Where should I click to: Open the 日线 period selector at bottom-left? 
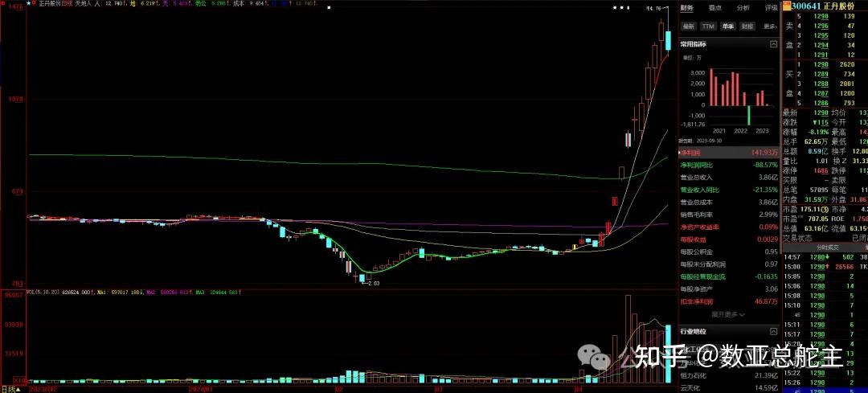click(x=10, y=388)
